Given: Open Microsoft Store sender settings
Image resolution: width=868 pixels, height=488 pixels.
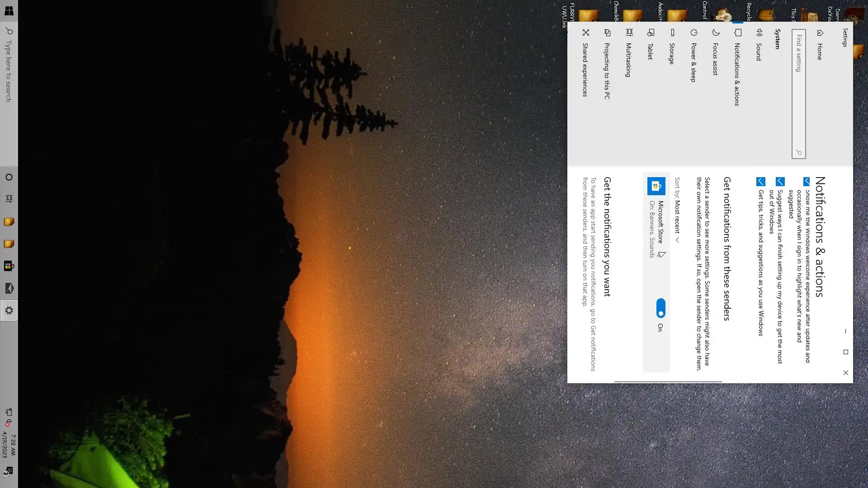Looking at the screenshot, I should click(660, 222).
